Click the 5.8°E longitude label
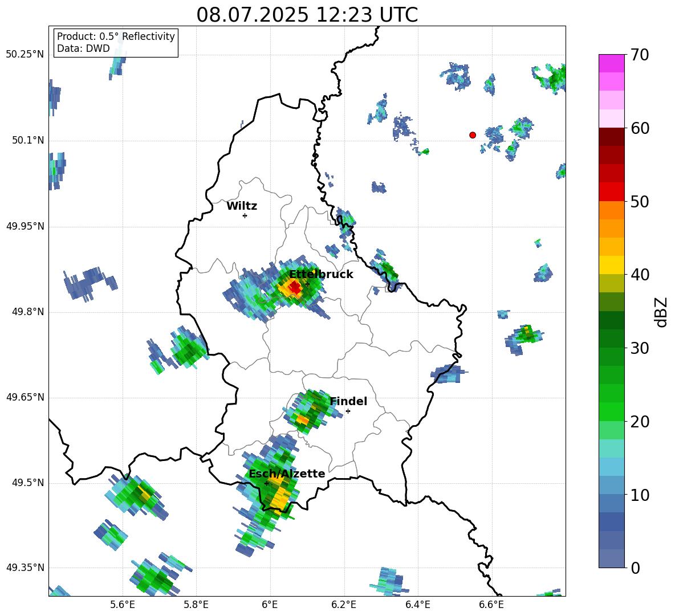This screenshot has width=675, height=616. point(196,605)
